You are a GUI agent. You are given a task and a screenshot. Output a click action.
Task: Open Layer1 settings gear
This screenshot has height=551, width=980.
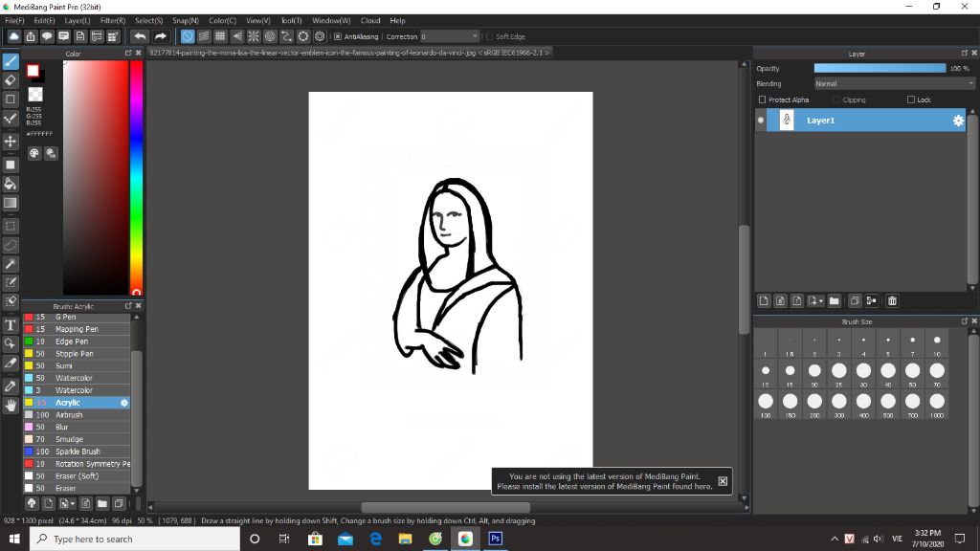[x=958, y=121]
